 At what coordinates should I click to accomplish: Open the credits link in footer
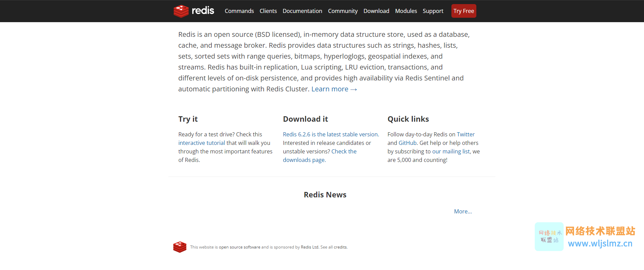click(340, 247)
